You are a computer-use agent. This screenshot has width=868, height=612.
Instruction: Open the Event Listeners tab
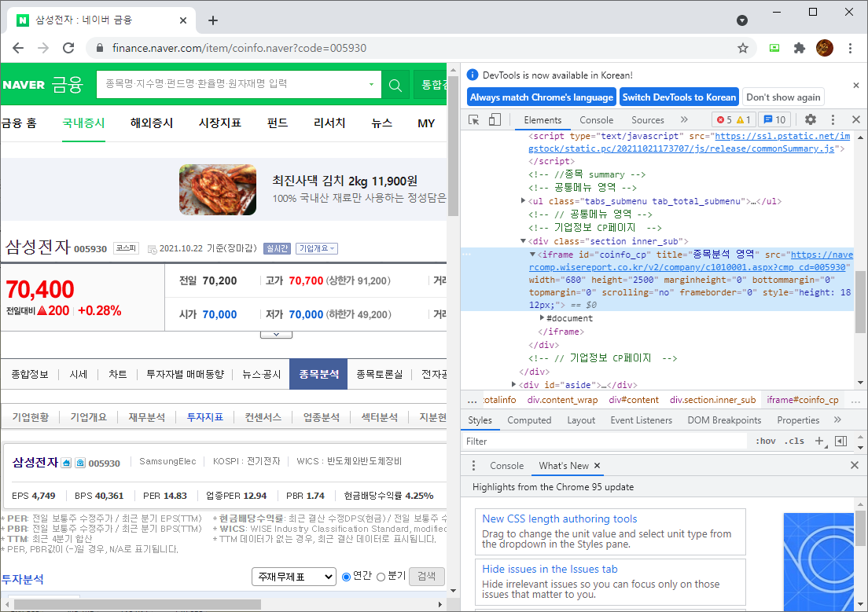[641, 420]
